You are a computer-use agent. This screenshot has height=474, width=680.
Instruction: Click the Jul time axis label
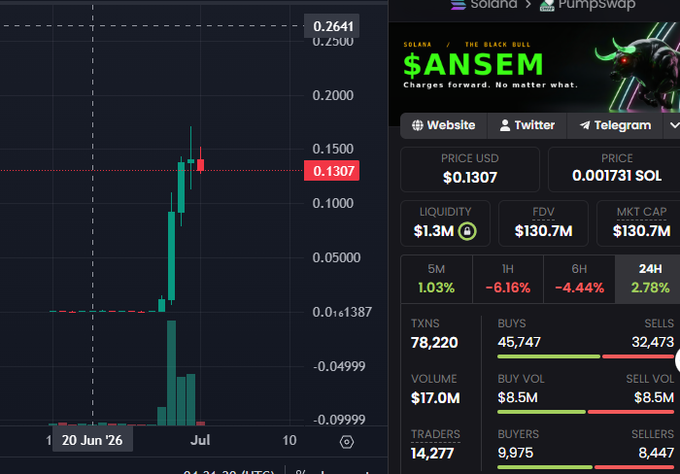200,440
